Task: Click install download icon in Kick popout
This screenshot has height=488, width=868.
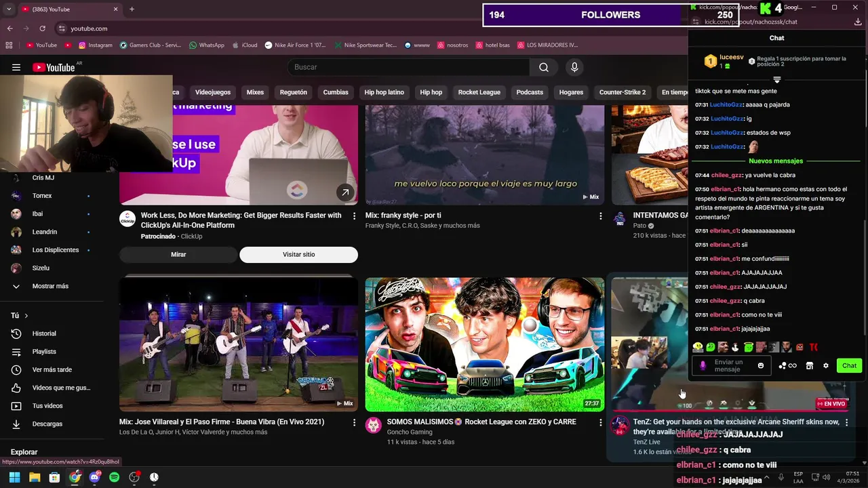Action: (858, 22)
